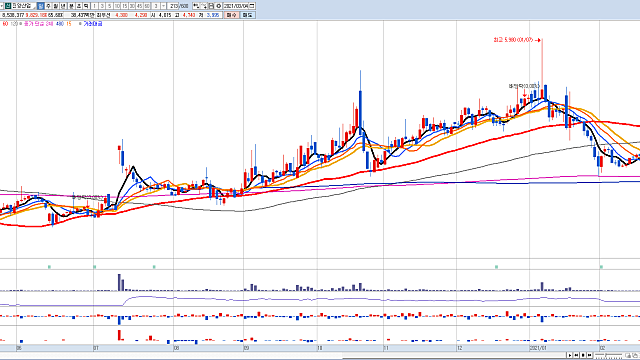Choose the 45 interval button
Image resolution: width=640 pixels, height=360 pixels.
point(140,6)
